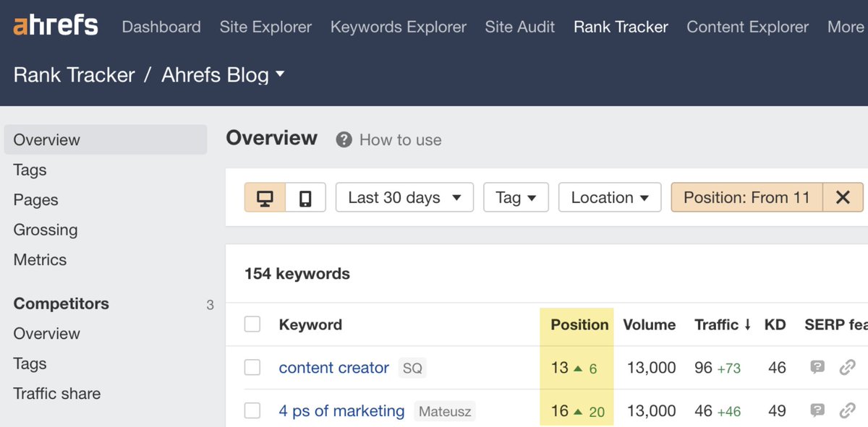868x427 pixels.
Task: Click KD value 49
Action: click(x=777, y=410)
